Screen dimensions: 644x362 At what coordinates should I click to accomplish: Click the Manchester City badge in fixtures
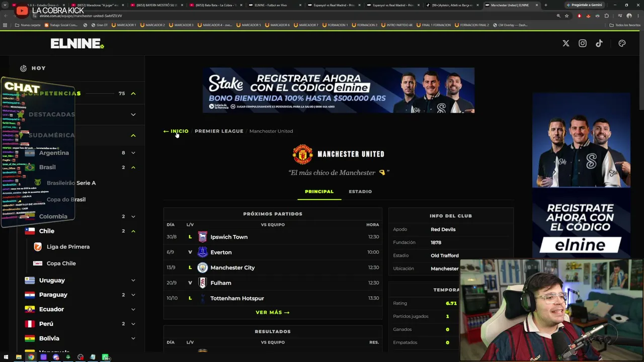[x=202, y=267]
